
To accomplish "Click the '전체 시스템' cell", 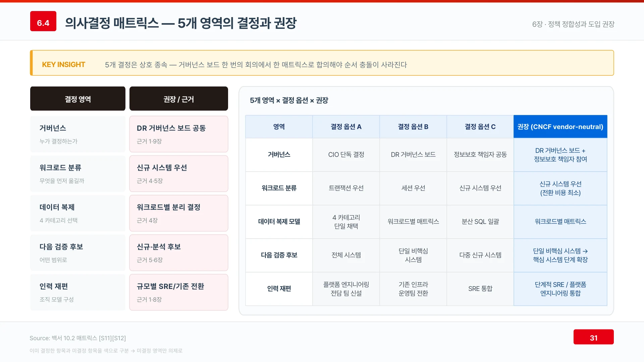I will pos(346,255).
